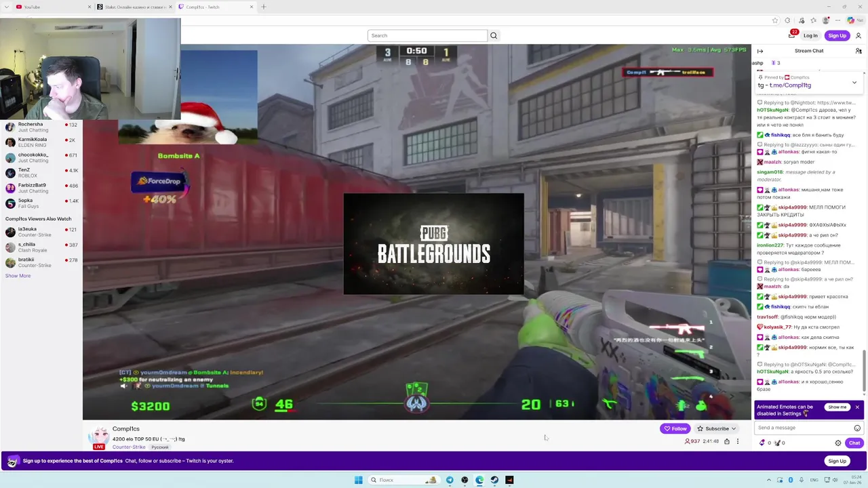Open Steam from the taskbar

(494, 480)
